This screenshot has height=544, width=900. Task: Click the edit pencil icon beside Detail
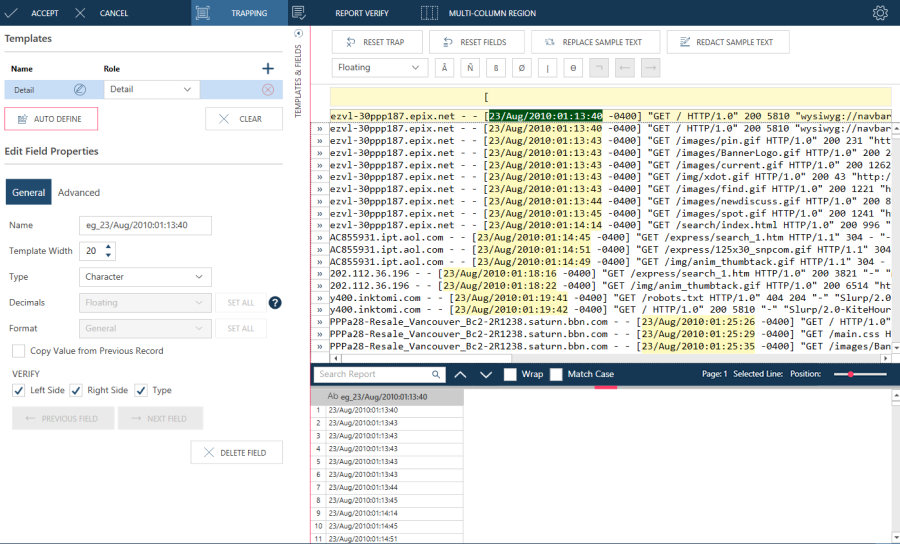point(80,90)
